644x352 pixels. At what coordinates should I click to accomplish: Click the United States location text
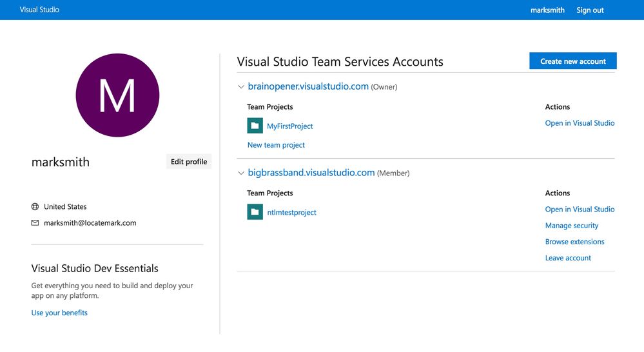click(65, 206)
